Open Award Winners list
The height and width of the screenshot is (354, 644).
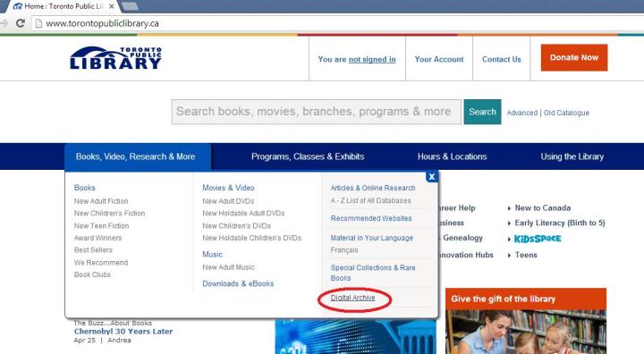click(97, 238)
